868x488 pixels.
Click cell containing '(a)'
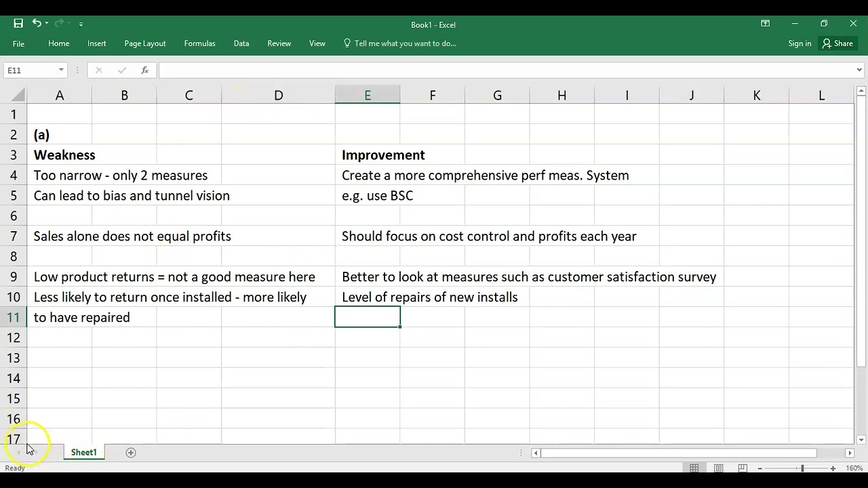pyautogui.click(x=60, y=134)
